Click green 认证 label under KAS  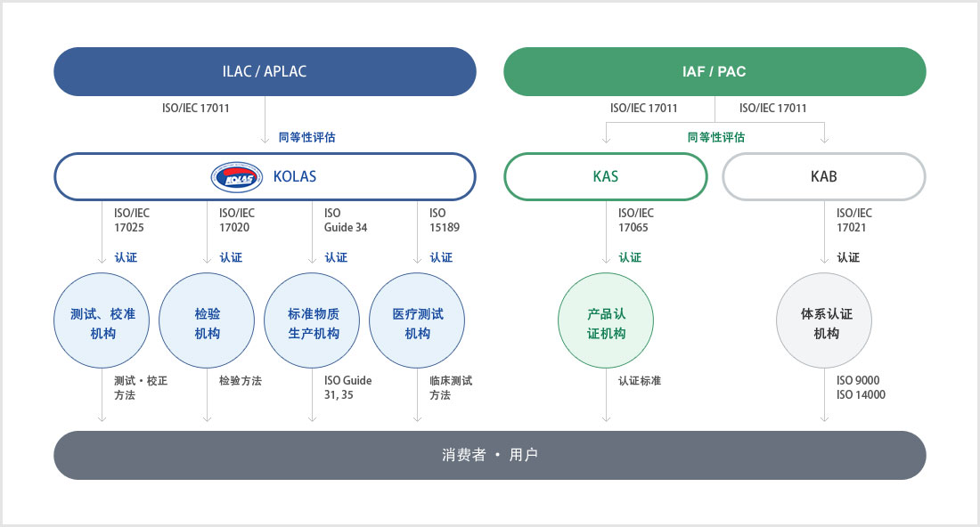pyautogui.click(x=630, y=257)
